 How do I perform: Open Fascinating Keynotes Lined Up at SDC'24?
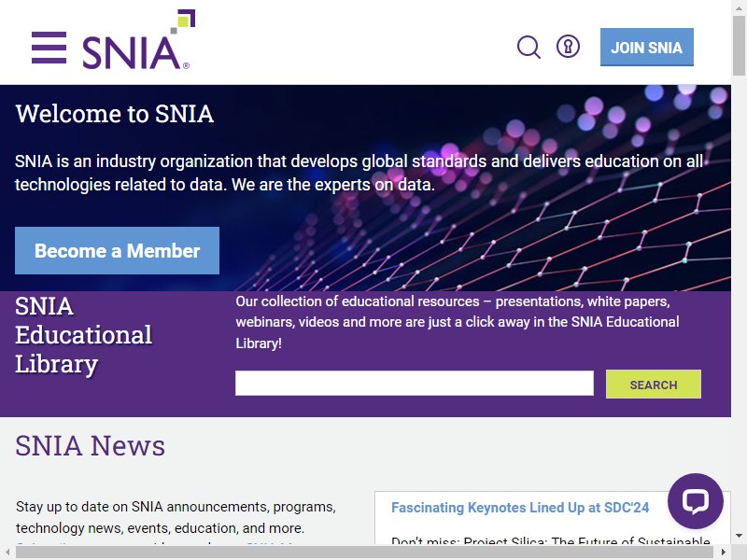(520, 508)
